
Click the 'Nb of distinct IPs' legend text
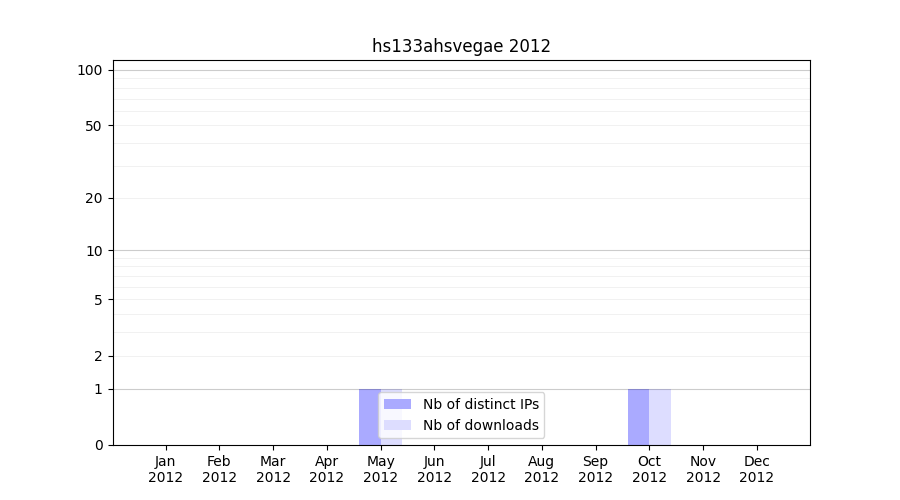pos(480,404)
